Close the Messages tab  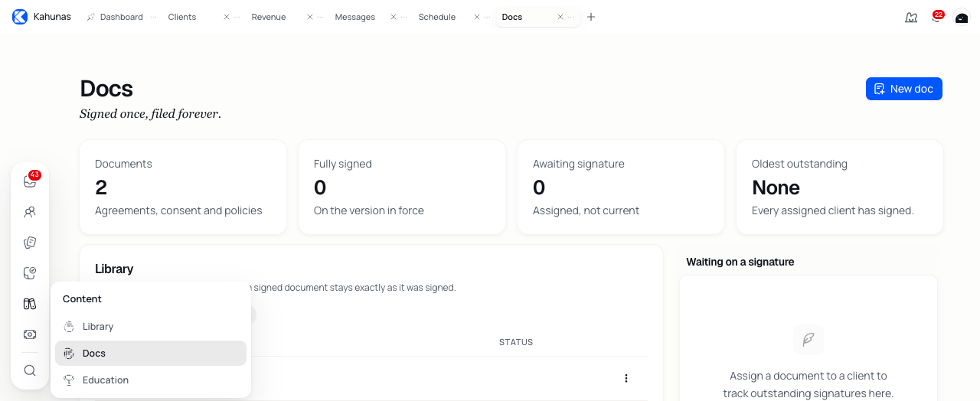(x=394, y=17)
